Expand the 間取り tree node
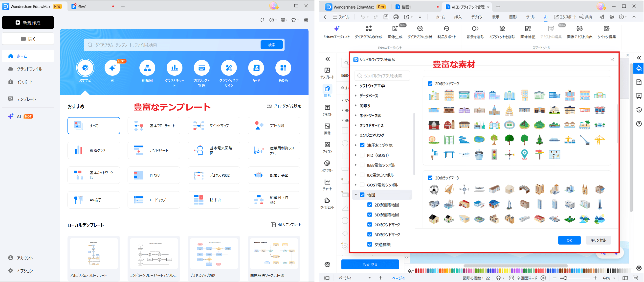Screen dimensions: 644x282 click(x=356, y=106)
